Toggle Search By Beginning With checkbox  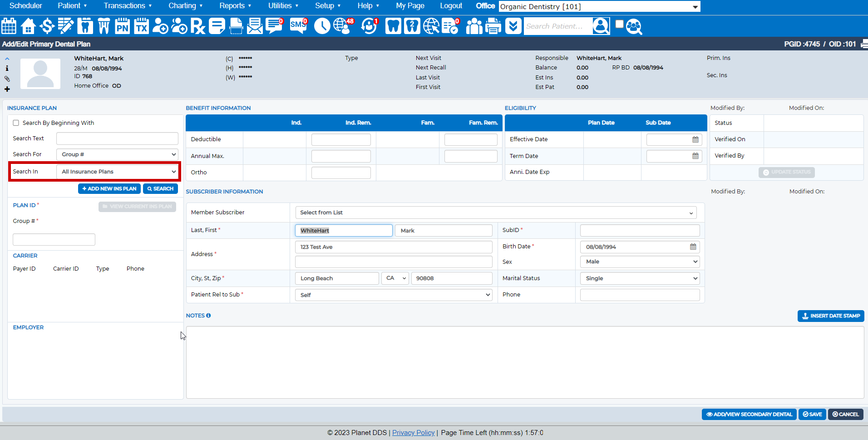tap(16, 123)
